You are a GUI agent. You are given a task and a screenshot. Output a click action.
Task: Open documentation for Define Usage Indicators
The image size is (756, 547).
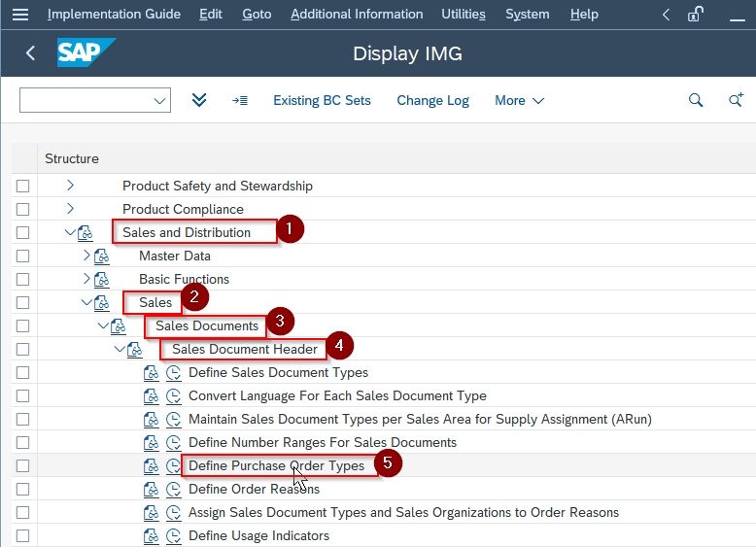[151, 536]
